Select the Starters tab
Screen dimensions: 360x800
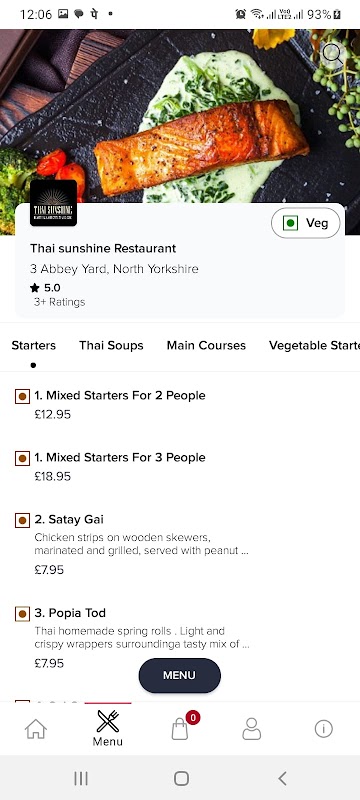[x=34, y=345]
